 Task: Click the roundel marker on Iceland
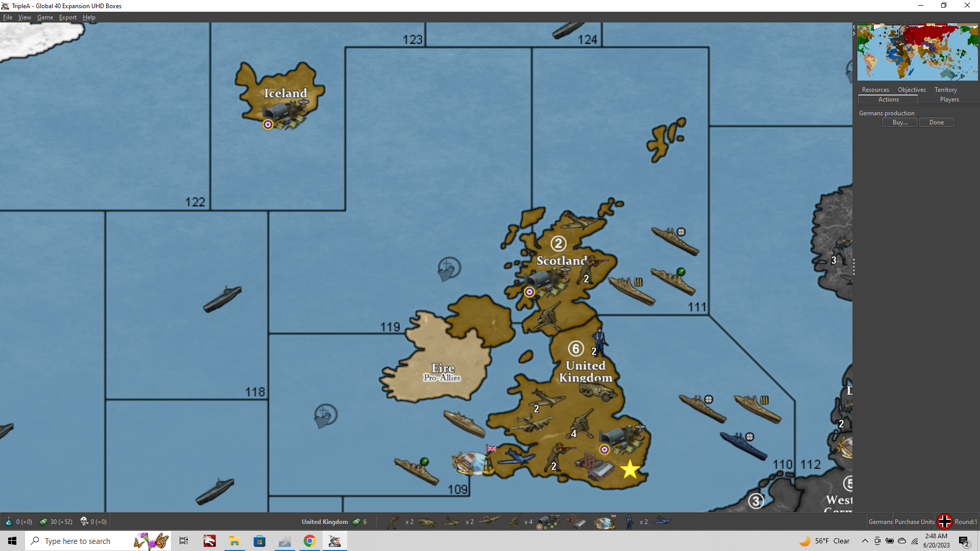click(x=268, y=124)
